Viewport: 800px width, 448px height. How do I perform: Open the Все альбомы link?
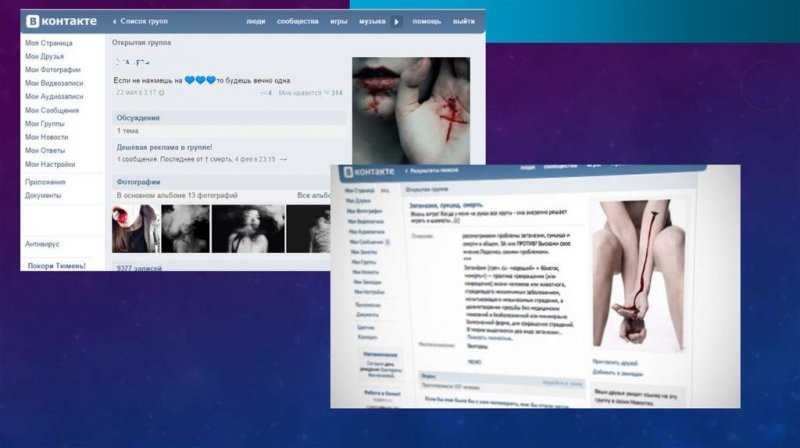(314, 195)
